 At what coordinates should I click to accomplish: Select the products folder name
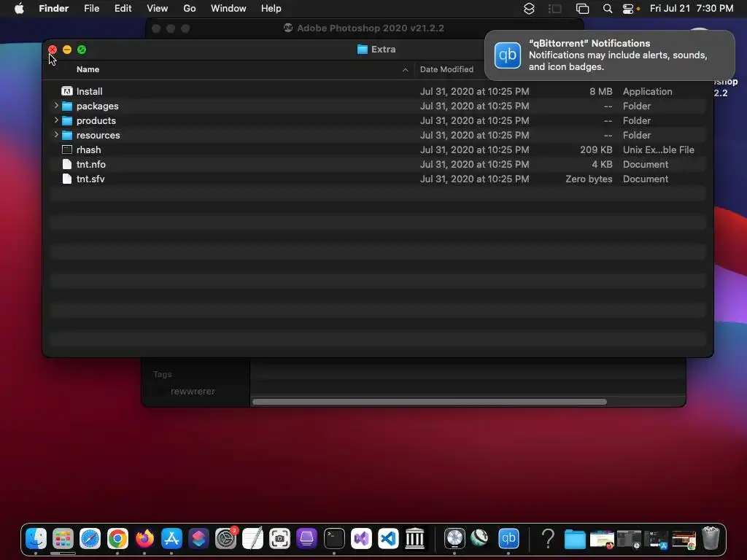point(96,120)
